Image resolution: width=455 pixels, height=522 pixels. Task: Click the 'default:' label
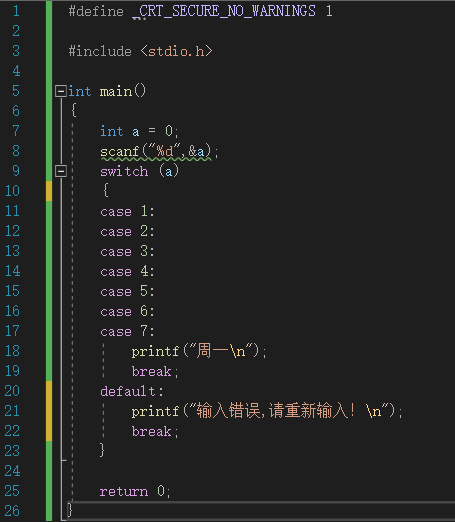tap(132, 391)
